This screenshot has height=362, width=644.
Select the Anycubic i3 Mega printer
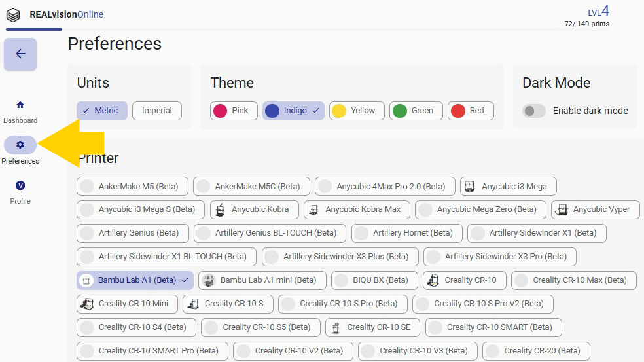click(508, 186)
